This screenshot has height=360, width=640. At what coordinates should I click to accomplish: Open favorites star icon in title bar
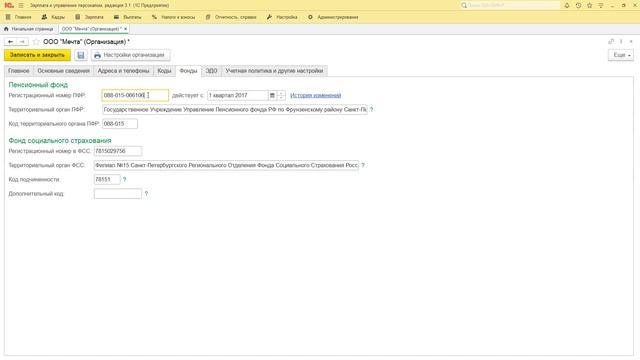(x=589, y=5)
